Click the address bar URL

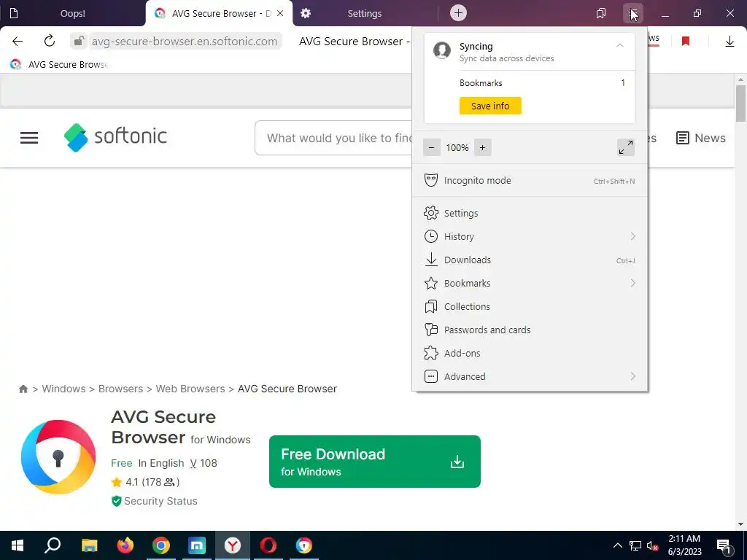(185, 42)
